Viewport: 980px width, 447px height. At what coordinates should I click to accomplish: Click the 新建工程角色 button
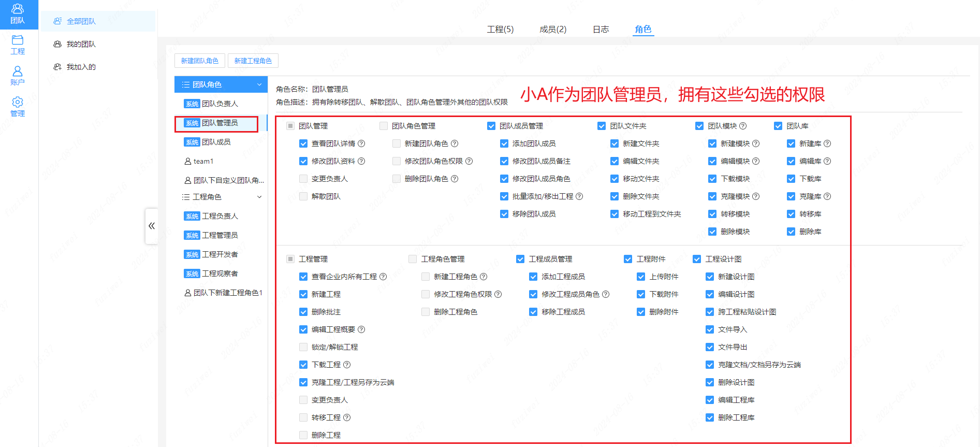coord(253,61)
